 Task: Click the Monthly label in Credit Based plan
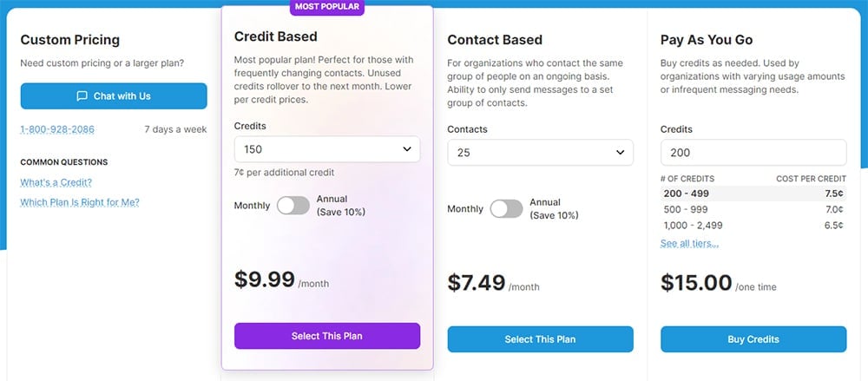[253, 206]
